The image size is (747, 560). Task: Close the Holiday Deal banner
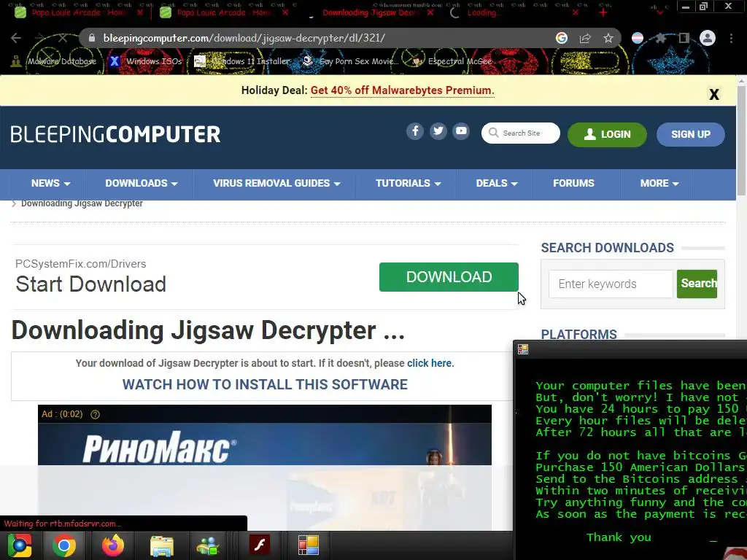pos(713,94)
